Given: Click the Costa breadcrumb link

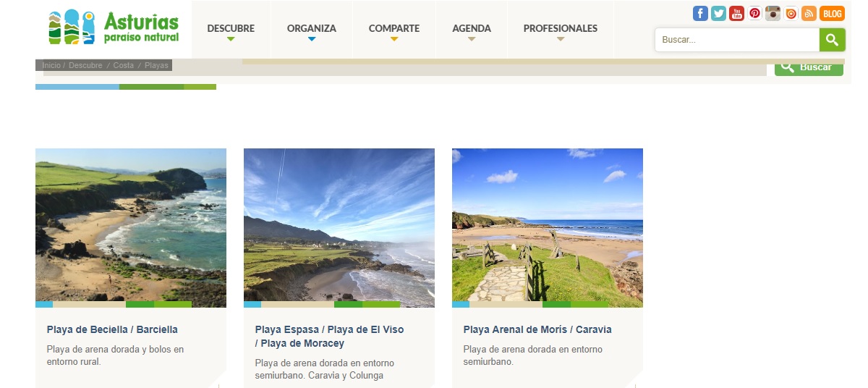Looking at the screenshot, I should click(124, 65).
